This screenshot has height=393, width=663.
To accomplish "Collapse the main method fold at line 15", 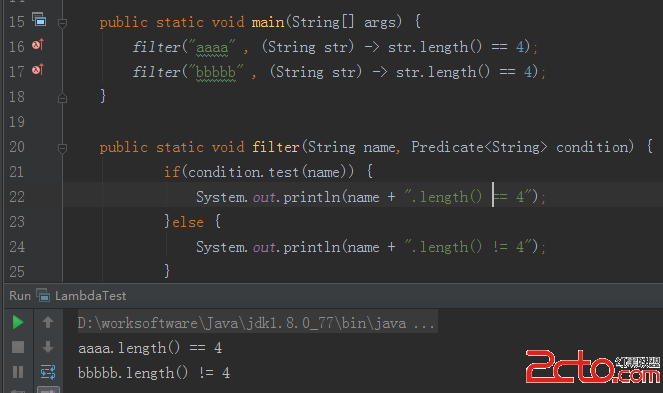I will tap(62, 23).
